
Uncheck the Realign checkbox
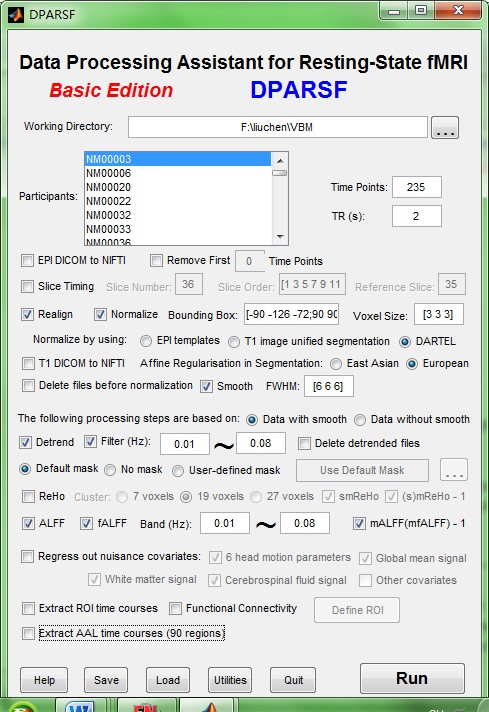click(x=28, y=314)
